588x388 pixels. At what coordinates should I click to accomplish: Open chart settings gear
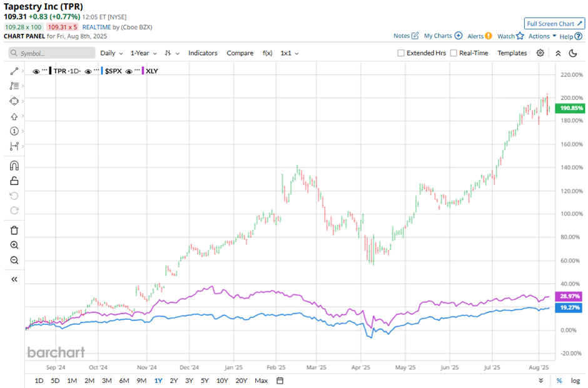coord(540,53)
